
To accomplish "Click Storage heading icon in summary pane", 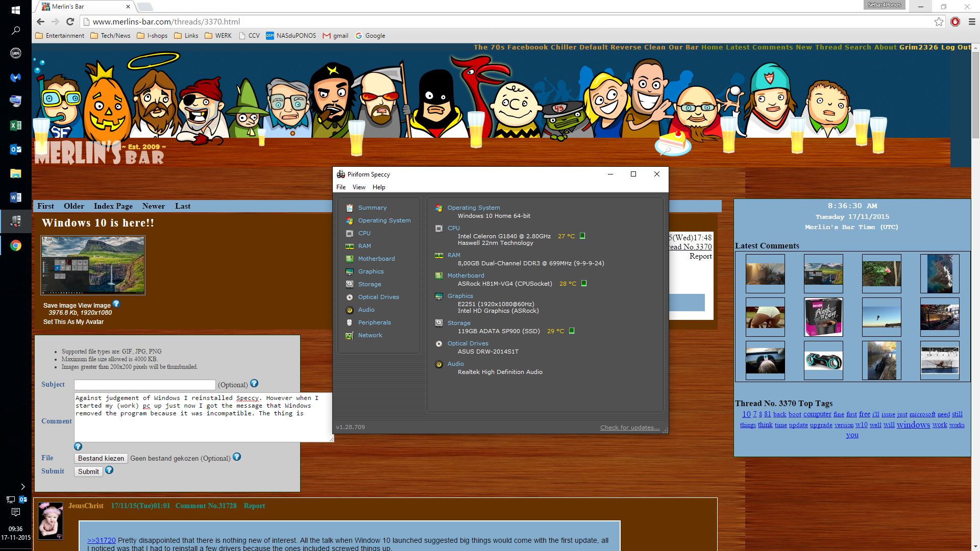I will (438, 323).
